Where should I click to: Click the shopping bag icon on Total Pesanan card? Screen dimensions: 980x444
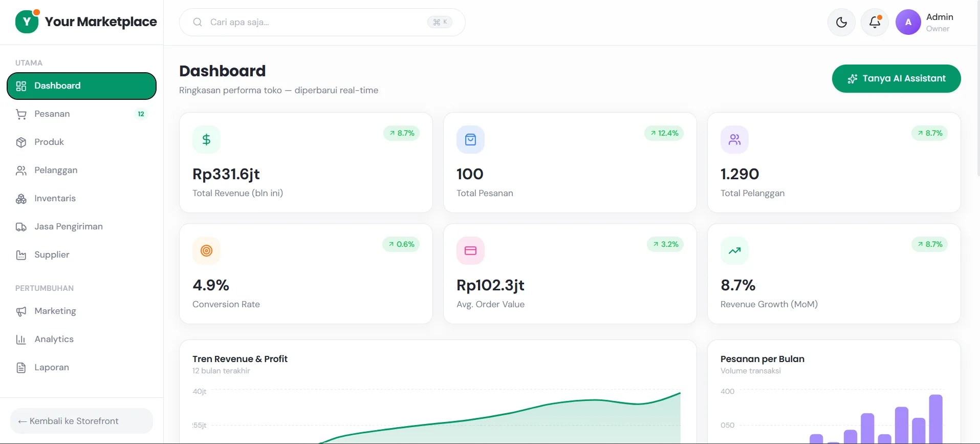470,139
